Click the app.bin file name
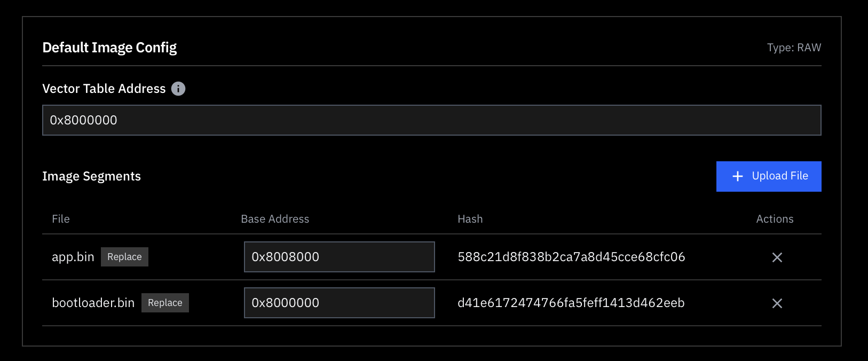The height and width of the screenshot is (361, 868). 73,257
